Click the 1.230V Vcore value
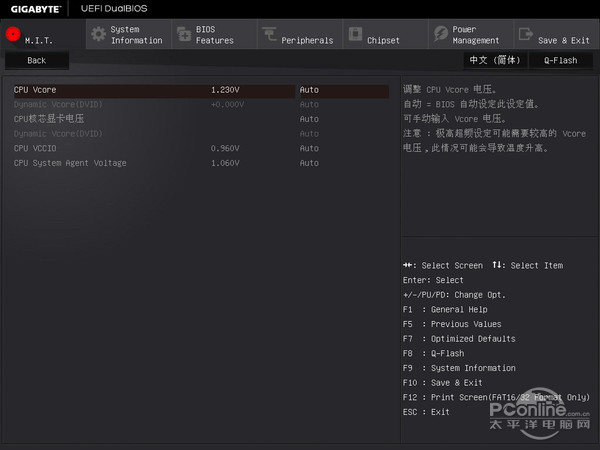600x450 pixels. 225,90
